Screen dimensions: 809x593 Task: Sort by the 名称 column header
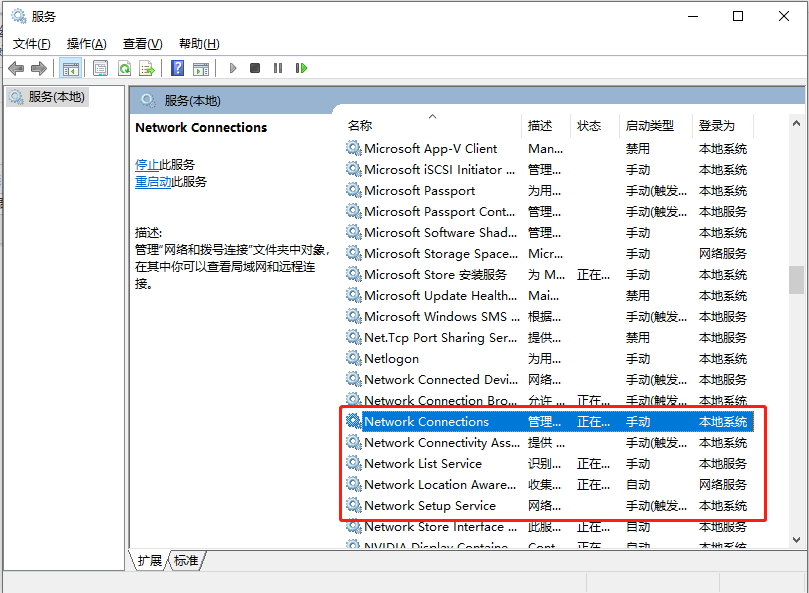point(432,125)
